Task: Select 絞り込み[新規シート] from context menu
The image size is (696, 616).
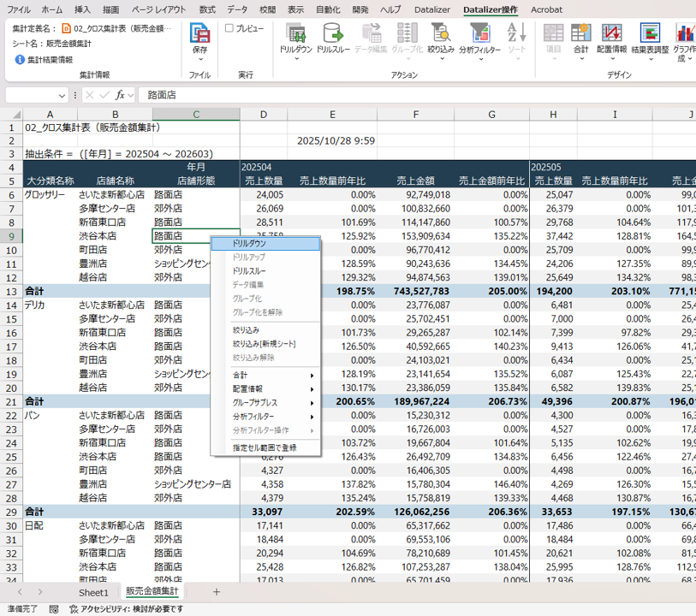Action: point(265,343)
